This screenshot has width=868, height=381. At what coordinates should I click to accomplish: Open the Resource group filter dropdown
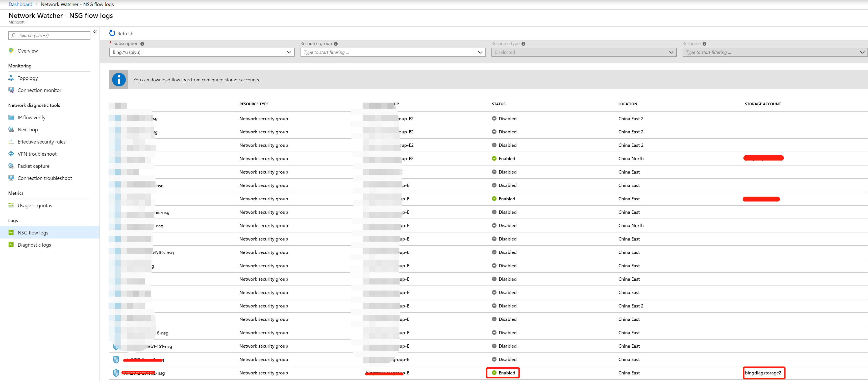pyautogui.click(x=392, y=52)
